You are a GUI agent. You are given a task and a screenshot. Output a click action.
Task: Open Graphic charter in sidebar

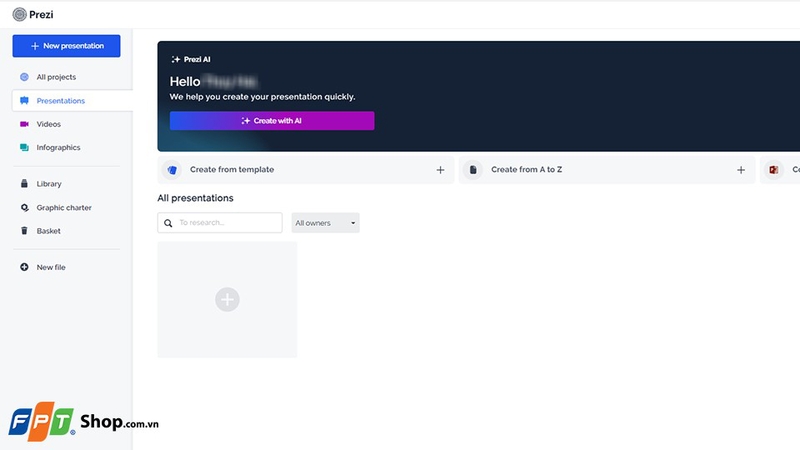[66, 208]
